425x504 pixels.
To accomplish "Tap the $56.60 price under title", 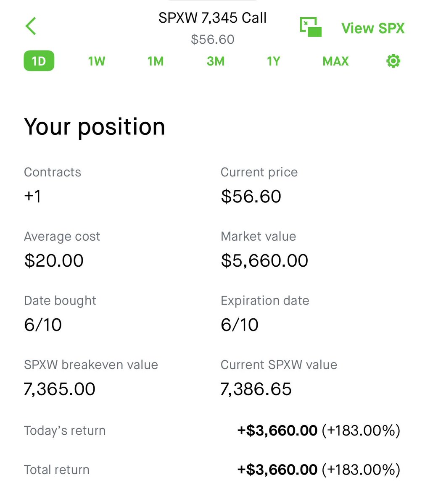I will pyautogui.click(x=212, y=39).
